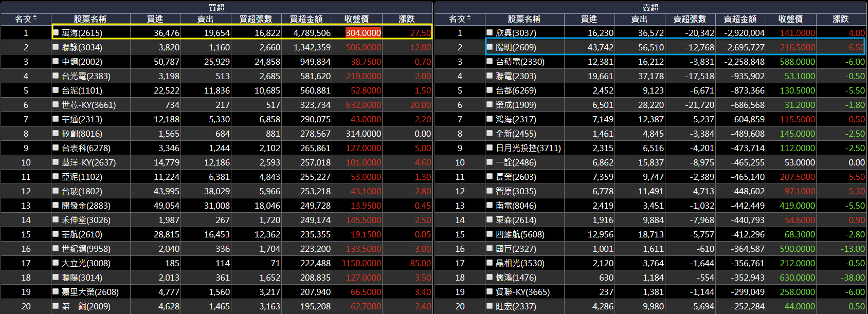Screen dimensions: 868x314
Task: Click the highlighted closing price 304.0000
Action: pyautogui.click(x=363, y=33)
